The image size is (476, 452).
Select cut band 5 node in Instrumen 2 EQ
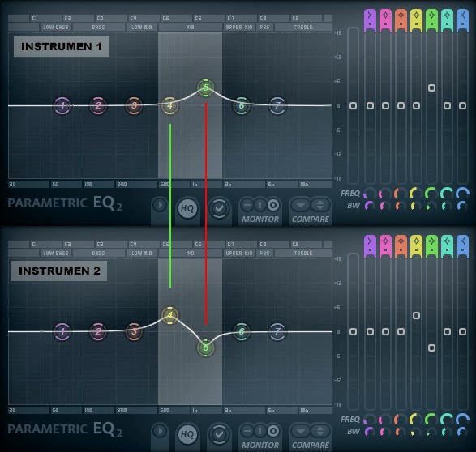(x=205, y=348)
